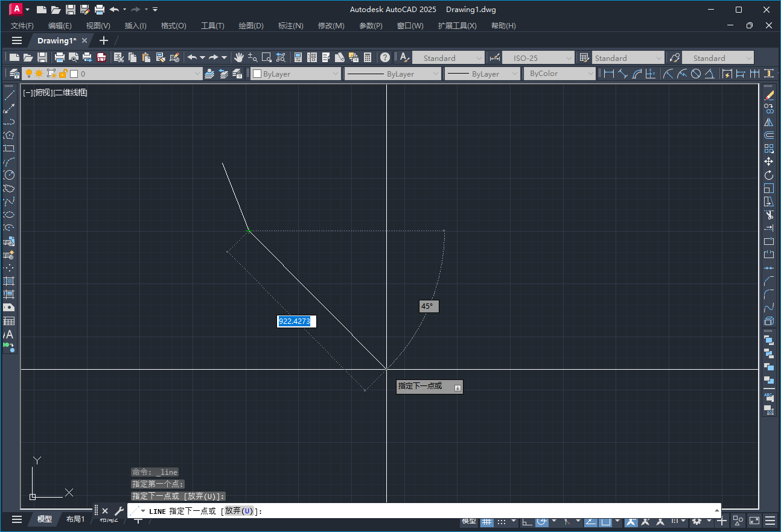
Task: Click the 放弃(U) command option
Action: (240, 511)
